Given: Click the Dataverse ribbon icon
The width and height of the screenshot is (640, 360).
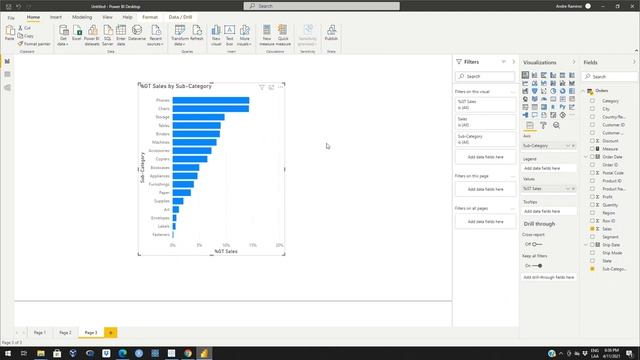Looking at the screenshot, I should pyautogui.click(x=137, y=33).
